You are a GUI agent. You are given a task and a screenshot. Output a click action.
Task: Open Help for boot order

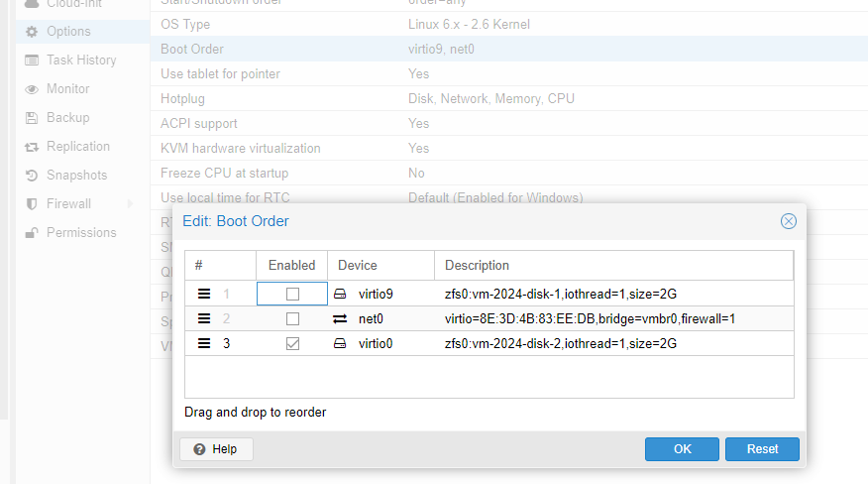216,449
